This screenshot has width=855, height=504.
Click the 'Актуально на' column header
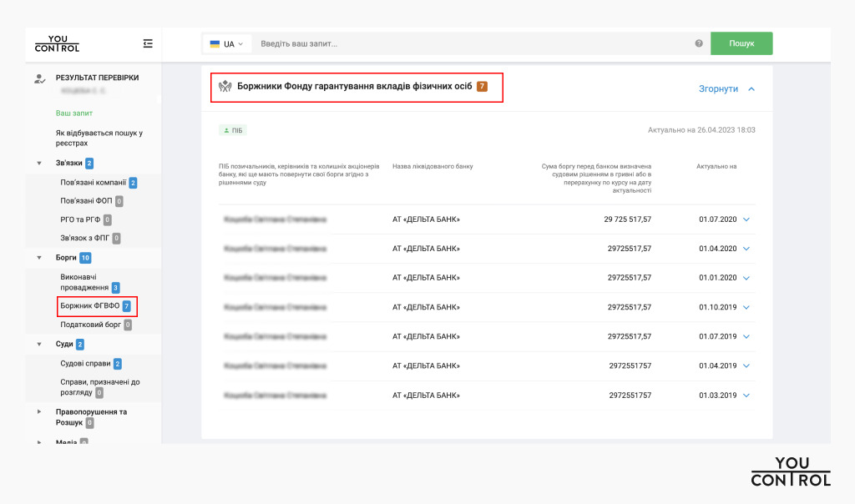[x=716, y=167]
